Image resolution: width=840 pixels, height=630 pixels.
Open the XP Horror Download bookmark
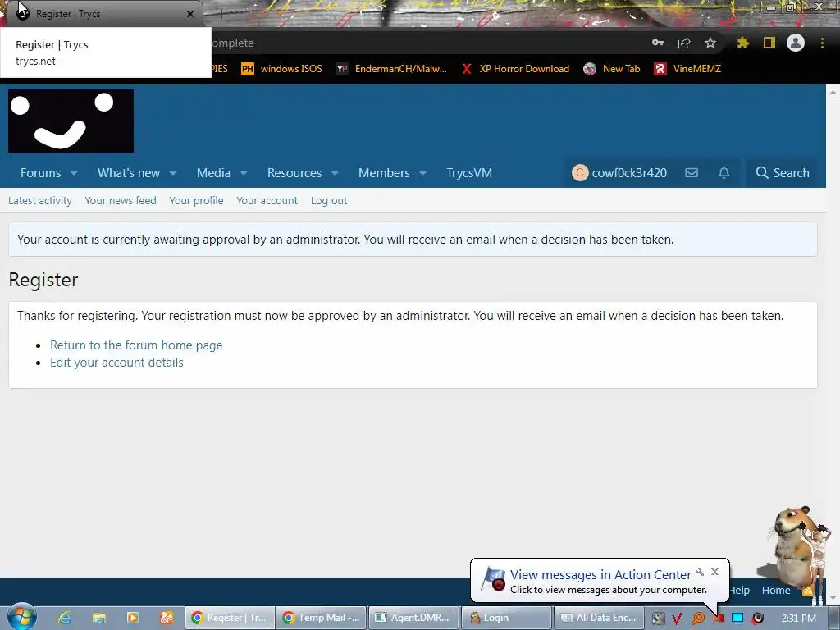tap(515, 69)
